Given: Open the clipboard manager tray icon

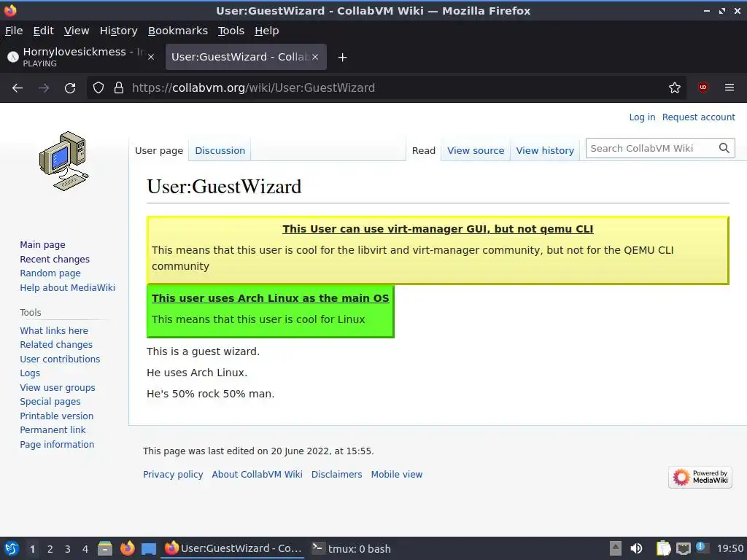Looking at the screenshot, I should pos(663,548).
